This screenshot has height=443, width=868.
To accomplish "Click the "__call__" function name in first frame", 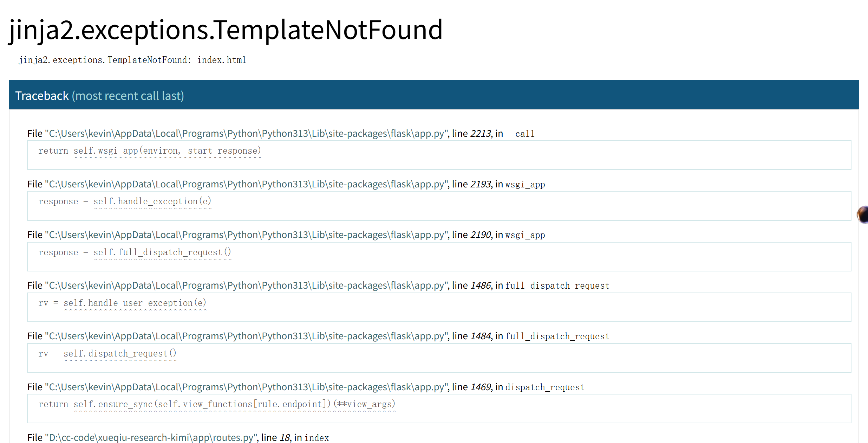I will click(x=525, y=134).
